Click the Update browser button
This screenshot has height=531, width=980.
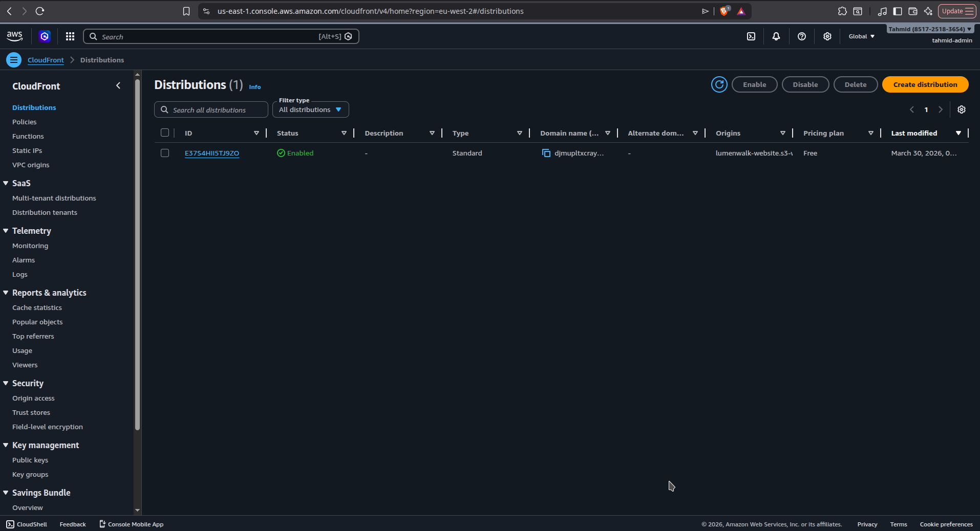957,11
